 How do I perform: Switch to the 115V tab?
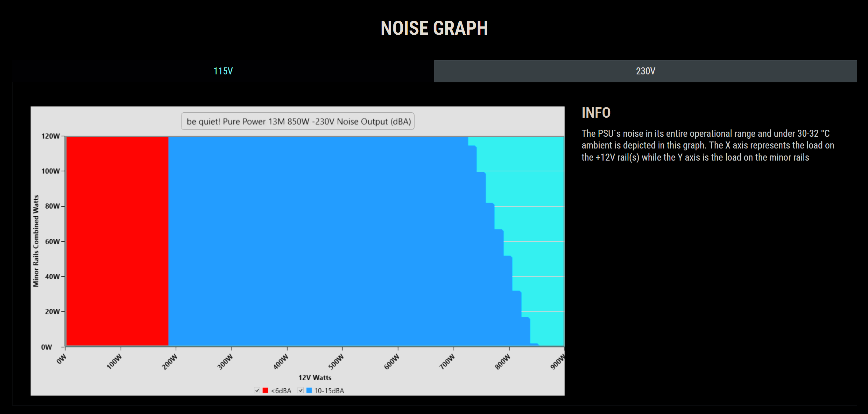coord(223,71)
